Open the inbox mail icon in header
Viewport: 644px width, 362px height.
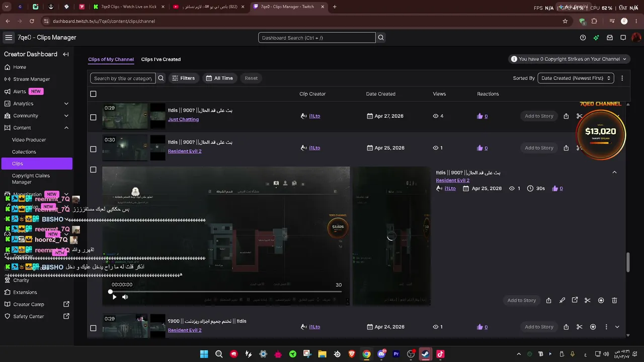click(x=610, y=38)
